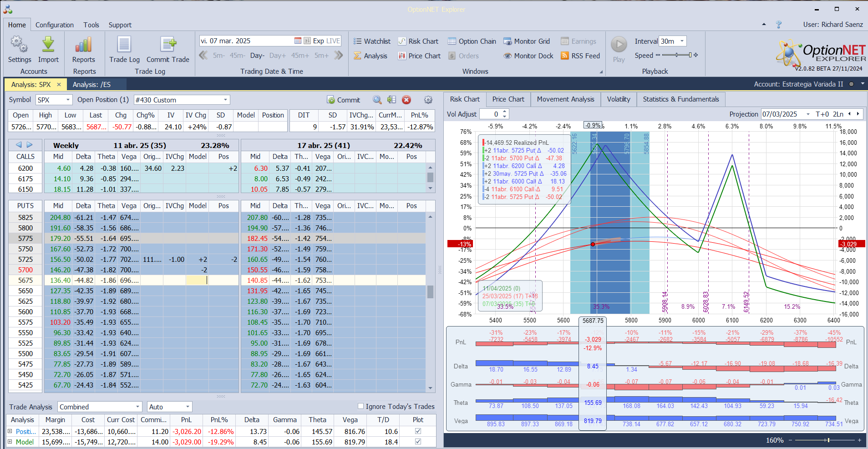Open the option chain gear settings icon
Screen dimensions: 868x449
[428, 100]
